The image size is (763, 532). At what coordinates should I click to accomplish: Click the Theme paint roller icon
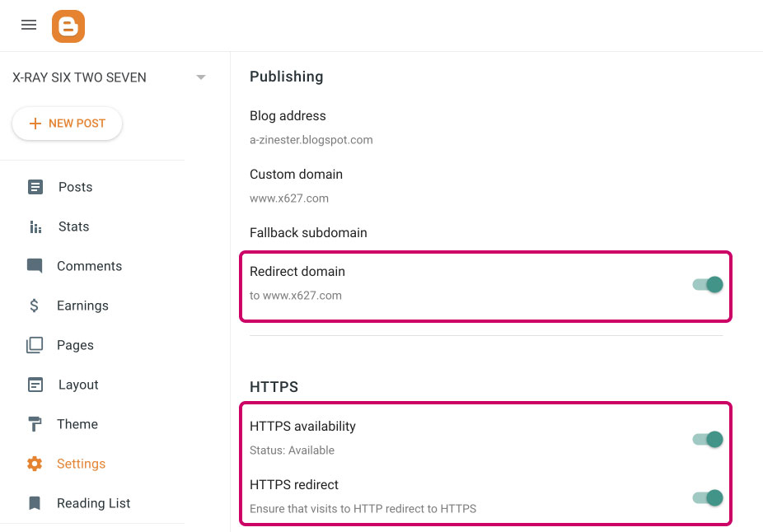tap(35, 424)
